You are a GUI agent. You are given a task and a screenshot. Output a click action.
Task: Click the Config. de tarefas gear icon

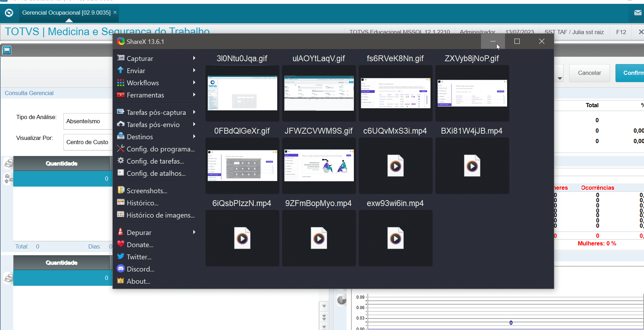coord(121,160)
